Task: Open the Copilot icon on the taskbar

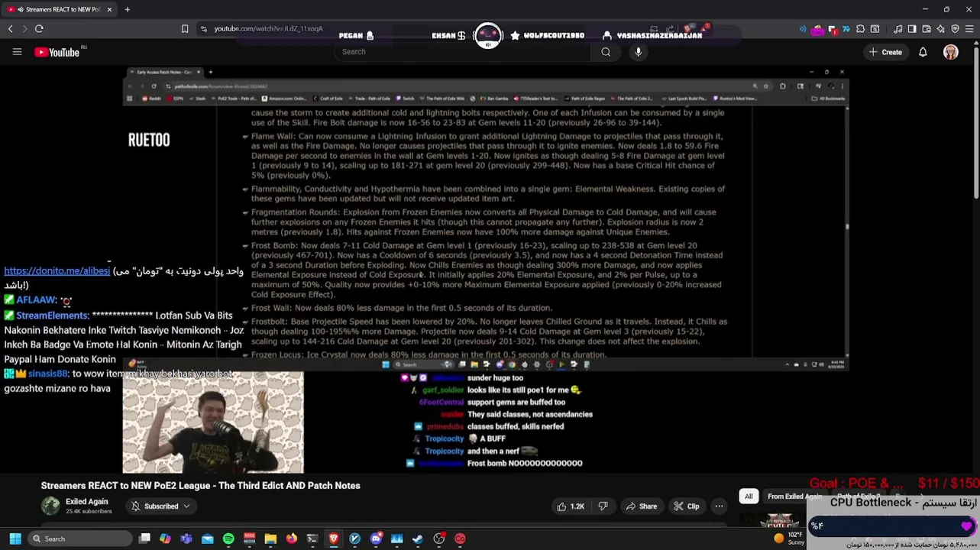Action: [165, 539]
